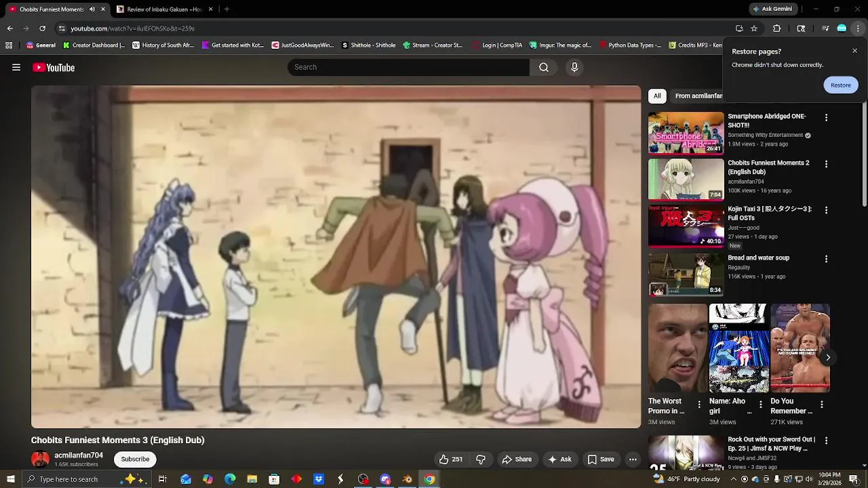Bookmark this page with star icon
The image size is (868, 488).
click(754, 28)
